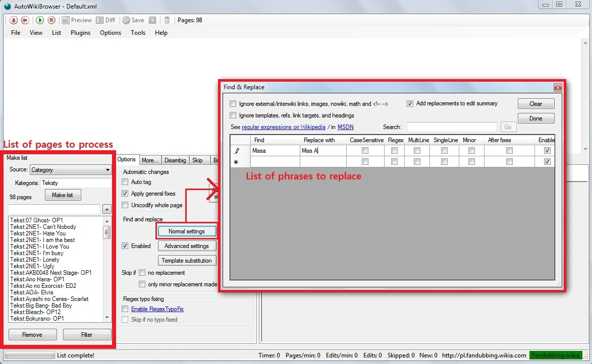Open the Source dropdown showing Category

pos(71,170)
